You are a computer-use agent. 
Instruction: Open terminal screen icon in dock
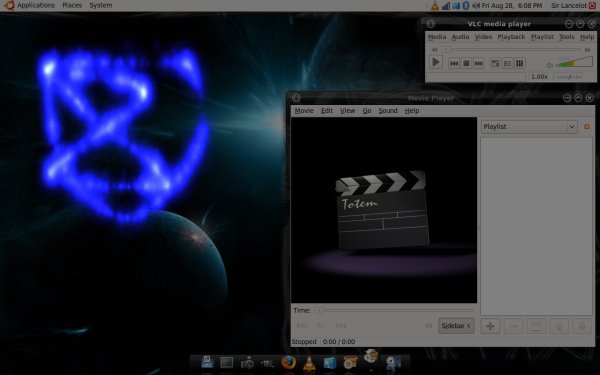tap(227, 362)
